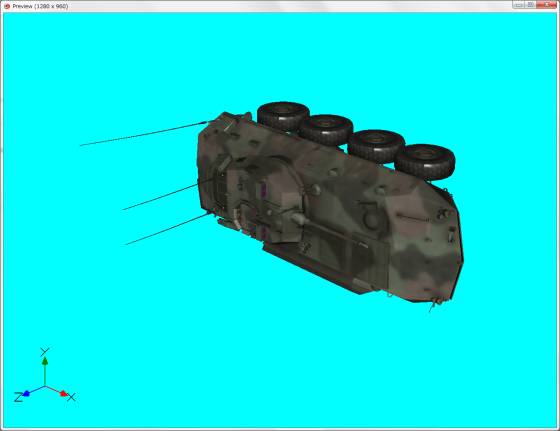Click the "Z" axis label letter
The width and height of the screenshot is (560, 431).
click(18, 397)
